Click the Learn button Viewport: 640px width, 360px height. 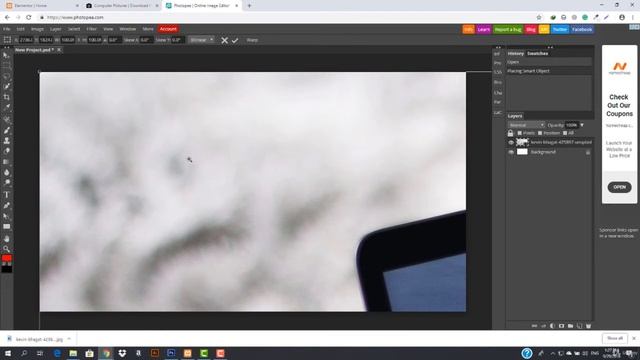[484, 29]
